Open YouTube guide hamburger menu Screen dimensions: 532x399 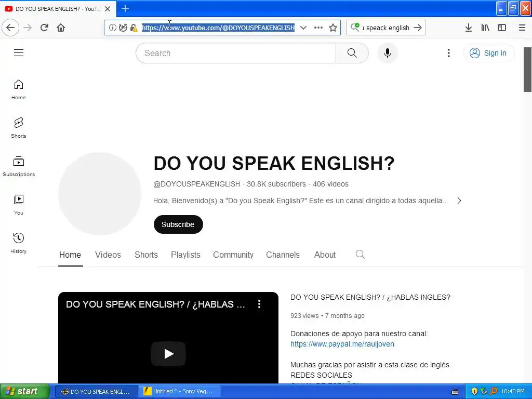19,52
